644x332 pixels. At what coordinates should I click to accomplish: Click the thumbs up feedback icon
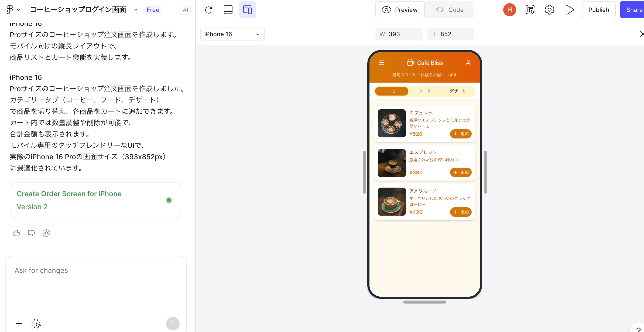(16, 233)
